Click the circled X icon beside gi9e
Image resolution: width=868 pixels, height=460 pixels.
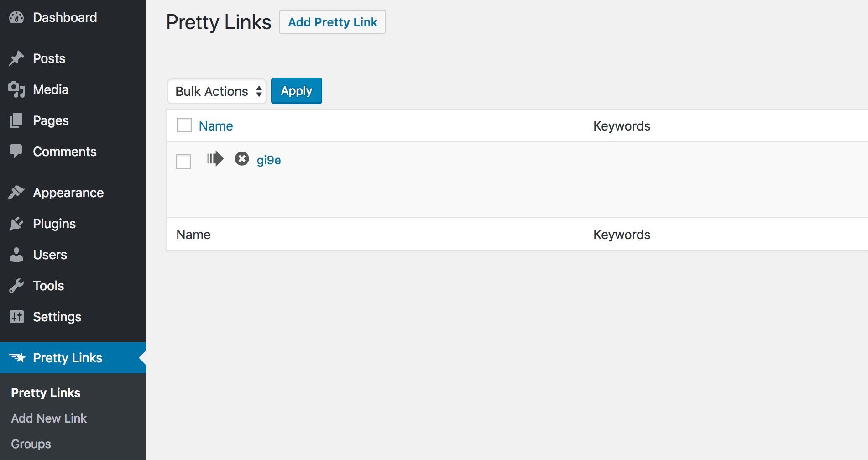coord(242,158)
